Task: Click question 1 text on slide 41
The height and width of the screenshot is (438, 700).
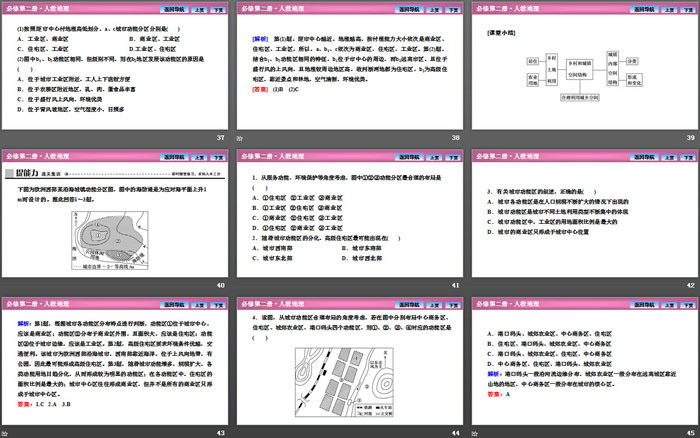Action: click(x=347, y=183)
